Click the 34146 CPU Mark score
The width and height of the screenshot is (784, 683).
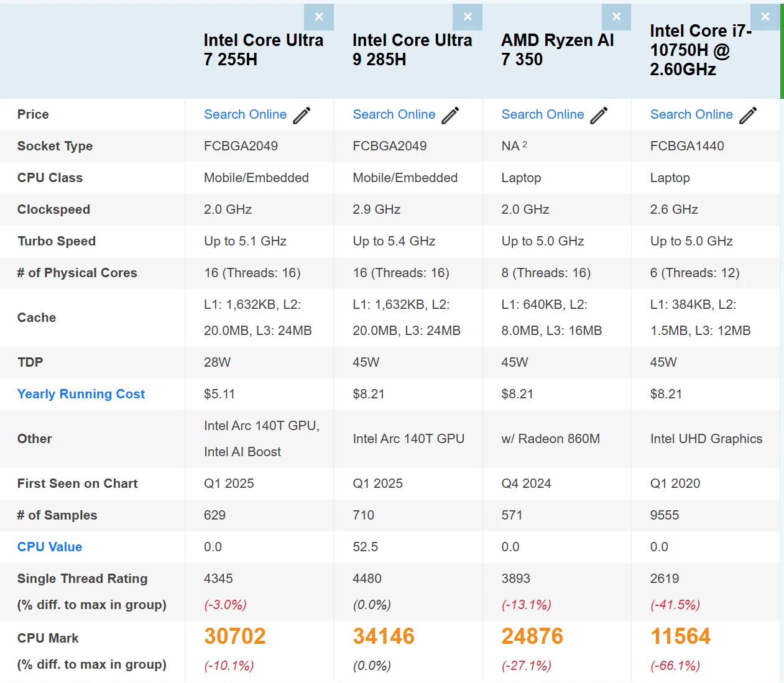tap(384, 636)
